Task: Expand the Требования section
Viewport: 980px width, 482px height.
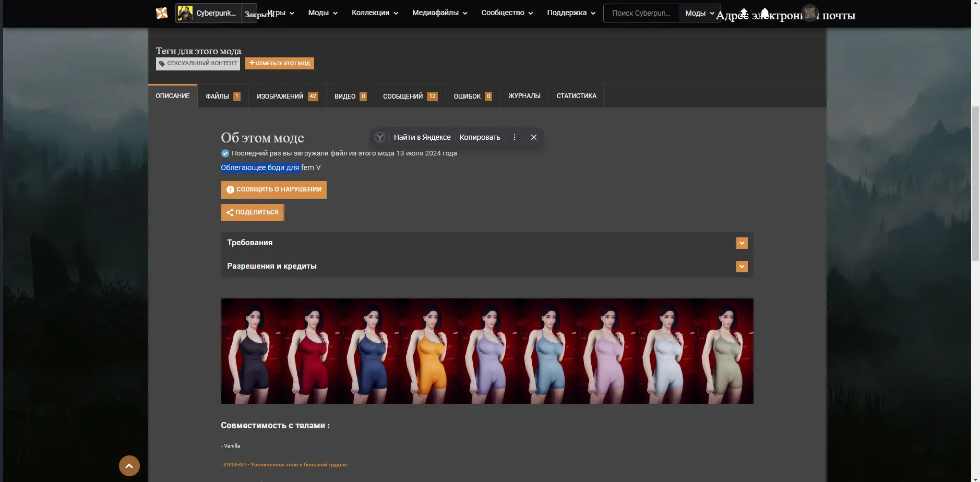Action: pyautogui.click(x=487, y=243)
